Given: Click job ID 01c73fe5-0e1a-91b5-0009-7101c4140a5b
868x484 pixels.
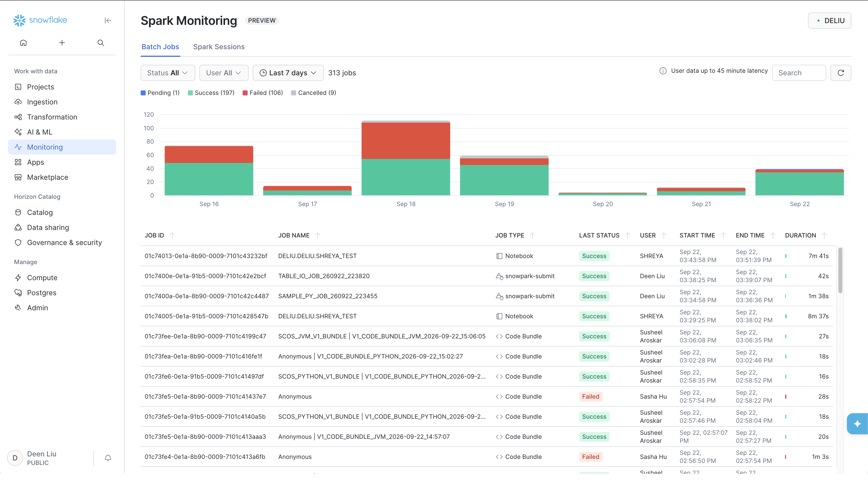Looking at the screenshot, I should (x=205, y=417).
